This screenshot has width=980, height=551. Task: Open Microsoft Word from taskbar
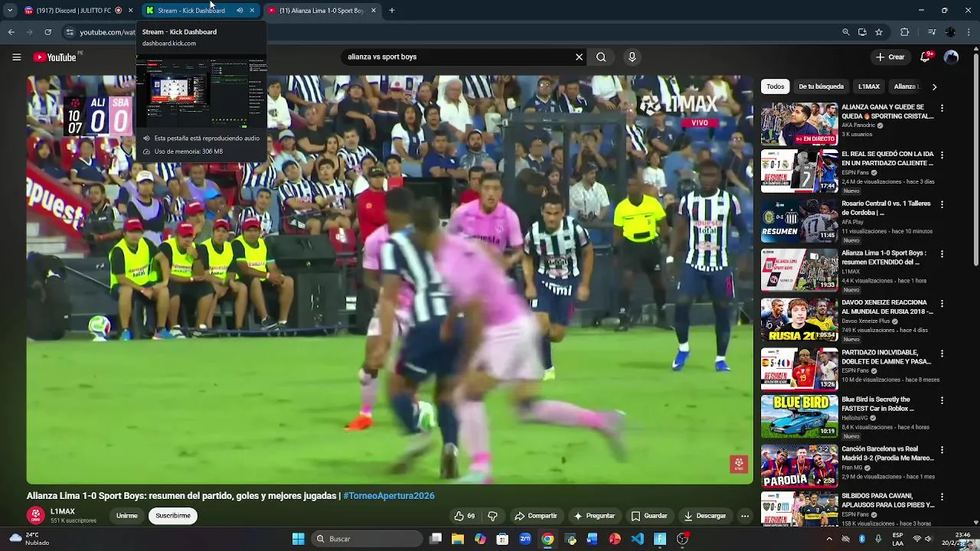click(593, 539)
